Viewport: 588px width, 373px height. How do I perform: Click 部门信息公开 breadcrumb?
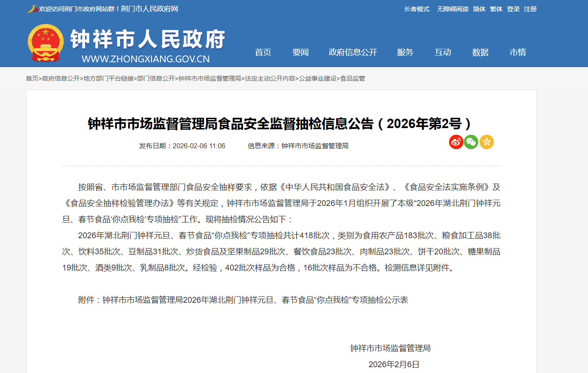coord(156,78)
